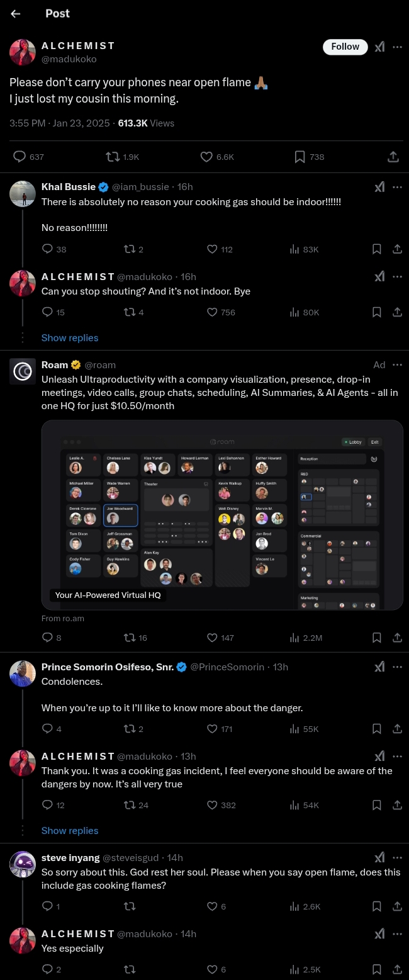409x980 pixels.
Task: Go back using the arrow icon
Action: tap(16, 14)
